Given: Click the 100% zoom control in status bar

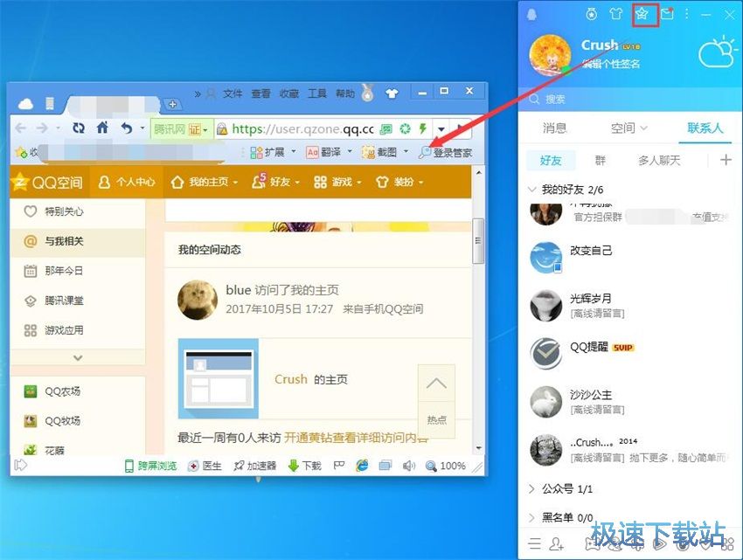Looking at the screenshot, I should click(446, 466).
